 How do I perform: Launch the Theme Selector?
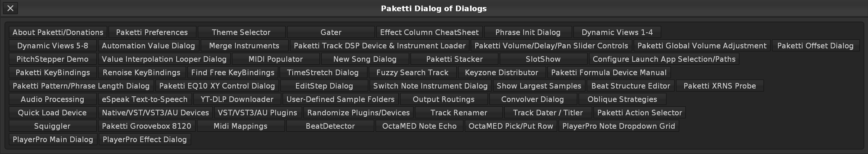[x=241, y=32]
